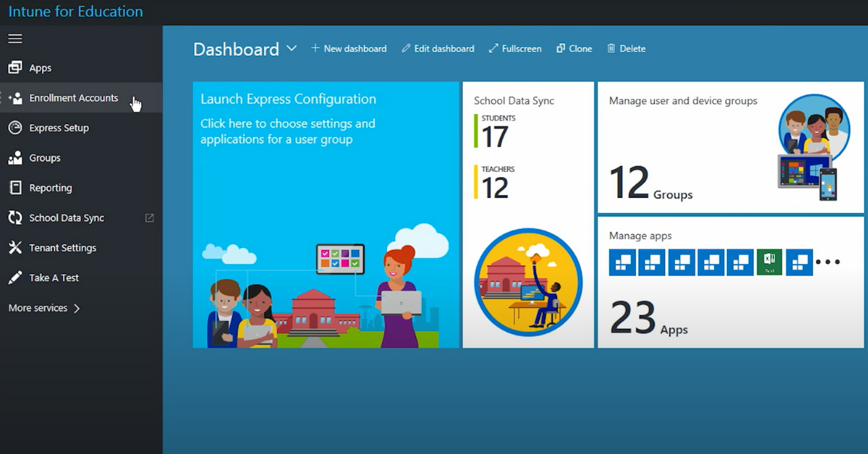868x454 pixels.
Task: Open the Launch Express Configuration tile heading
Action: coord(289,100)
